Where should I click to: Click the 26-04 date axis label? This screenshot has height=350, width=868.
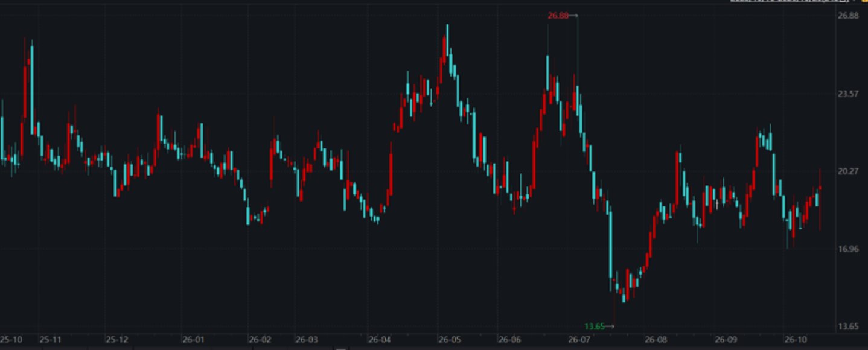click(x=380, y=339)
